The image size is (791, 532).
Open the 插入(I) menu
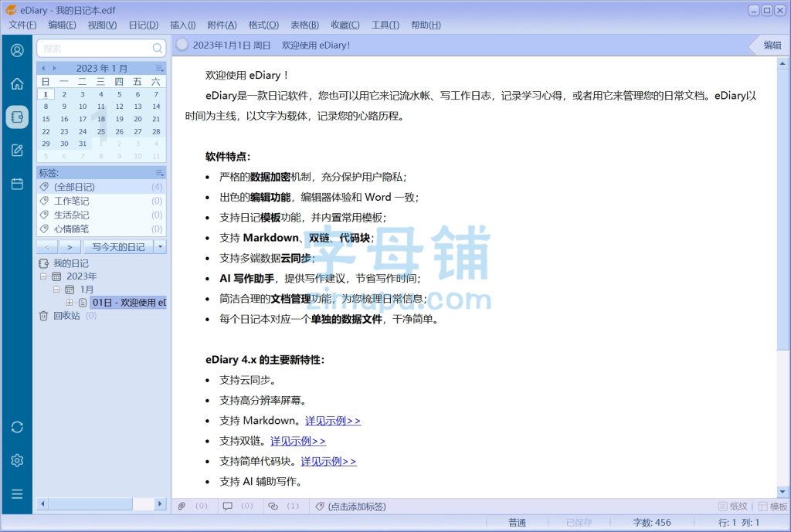click(182, 25)
